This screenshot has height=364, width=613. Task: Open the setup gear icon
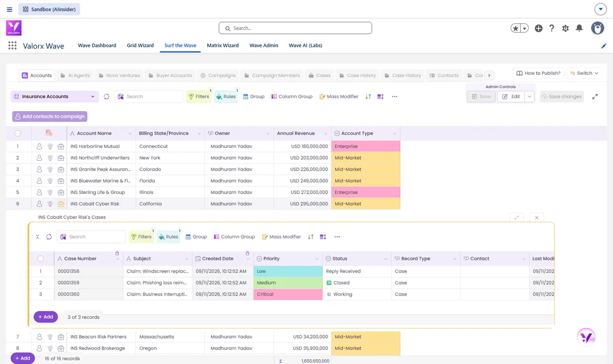tap(566, 28)
